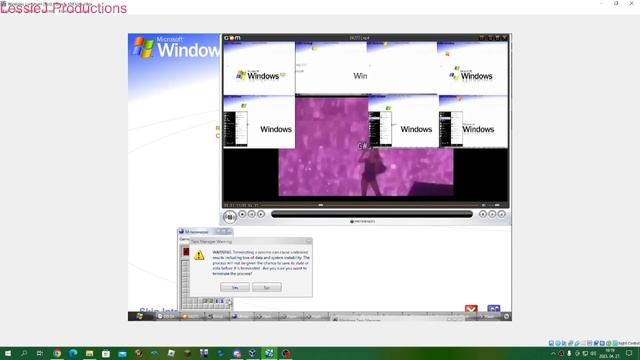Open the Windows taskbar search
640x360 pixels.
24,353
